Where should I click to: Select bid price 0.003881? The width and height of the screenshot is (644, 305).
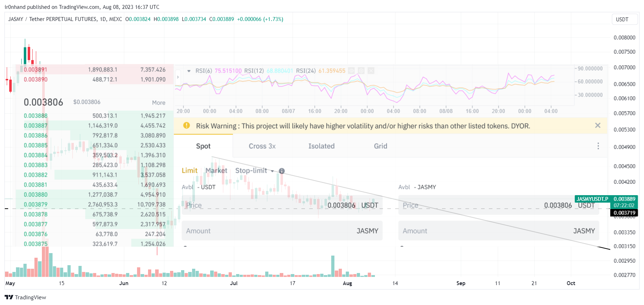click(x=36, y=185)
